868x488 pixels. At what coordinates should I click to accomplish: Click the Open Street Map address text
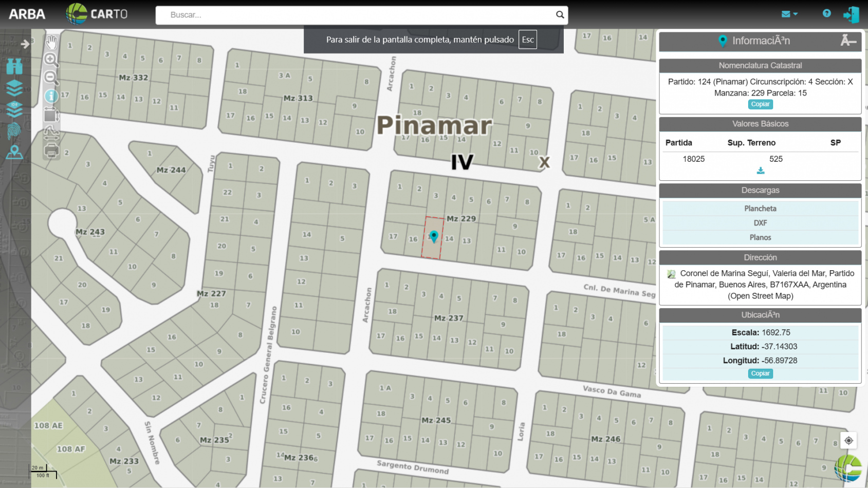760,296
